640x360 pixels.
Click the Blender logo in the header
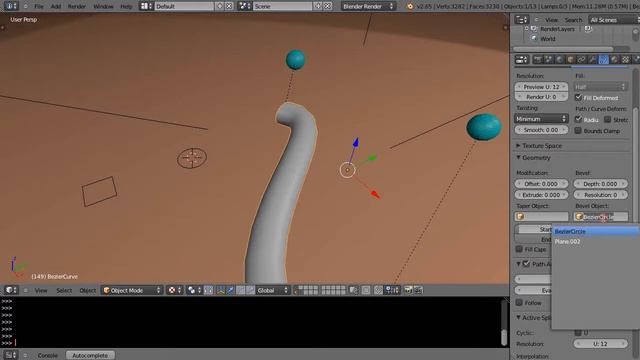click(410, 7)
